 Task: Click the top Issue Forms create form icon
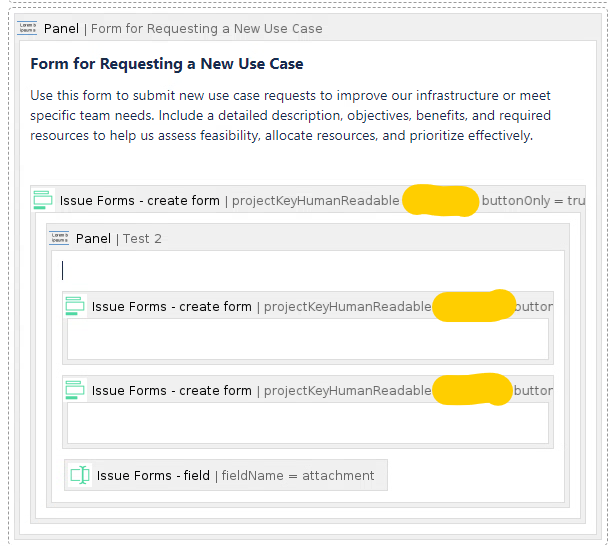[43, 200]
